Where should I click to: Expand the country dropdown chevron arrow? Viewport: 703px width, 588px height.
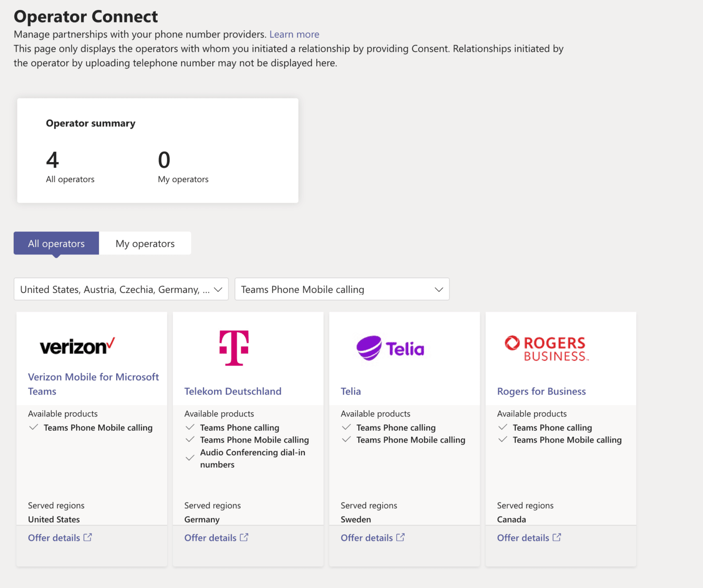(218, 289)
